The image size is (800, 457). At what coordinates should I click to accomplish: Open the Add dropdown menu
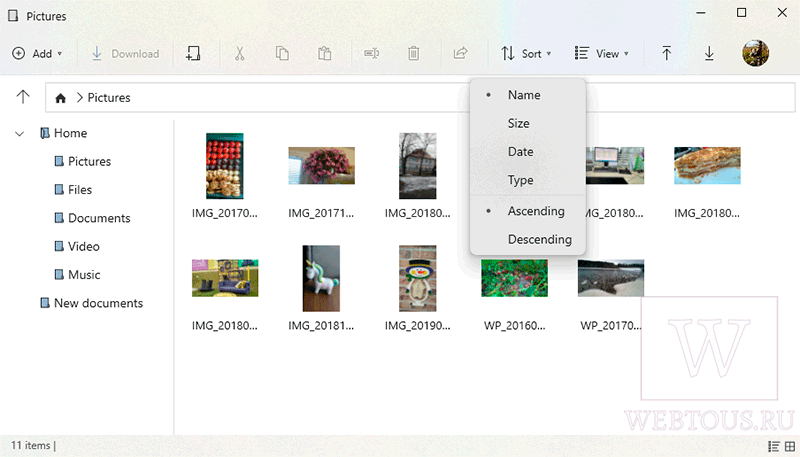pos(38,54)
